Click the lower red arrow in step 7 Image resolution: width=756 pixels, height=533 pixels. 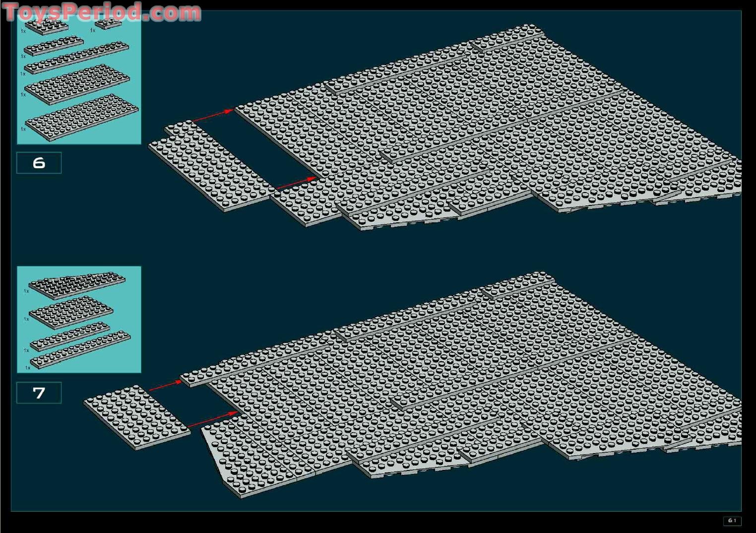tap(212, 419)
